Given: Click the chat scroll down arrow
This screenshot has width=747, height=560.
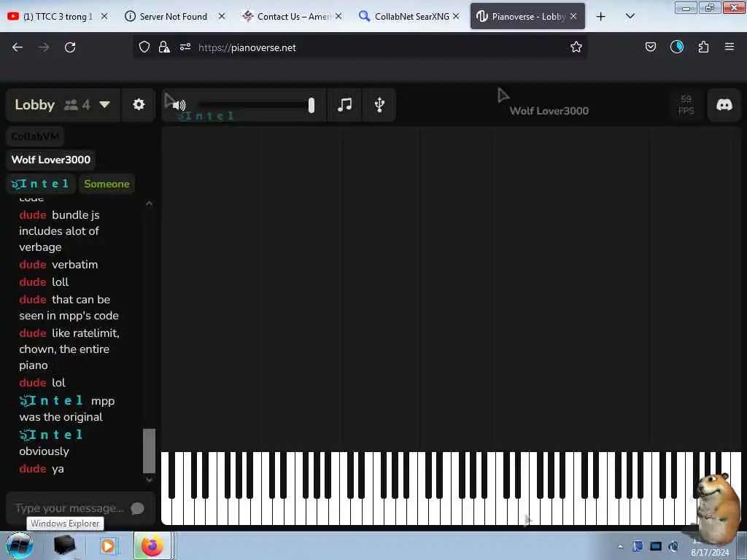Looking at the screenshot, I should 149,480.
